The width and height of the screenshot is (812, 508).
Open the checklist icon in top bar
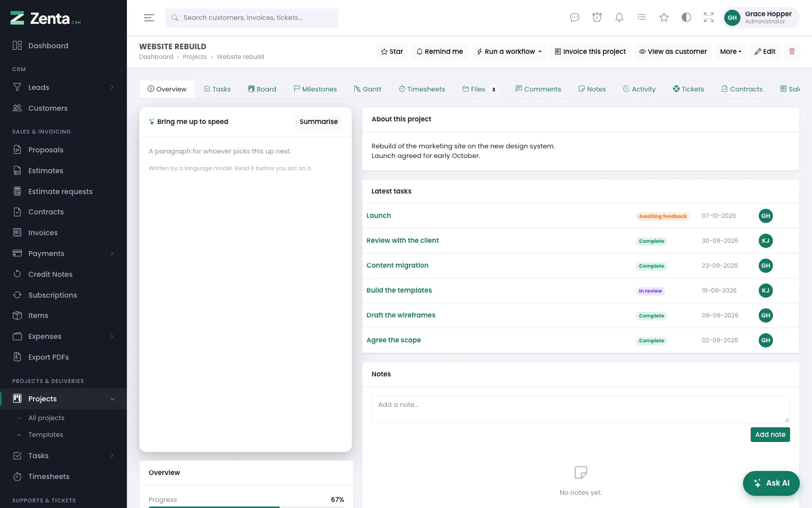pos(641,18)
